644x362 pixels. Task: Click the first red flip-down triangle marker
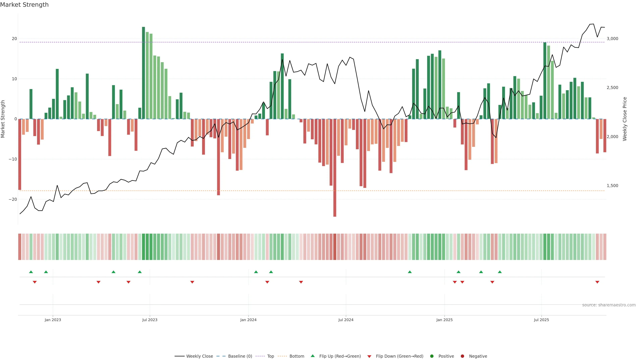click(35, 282)
